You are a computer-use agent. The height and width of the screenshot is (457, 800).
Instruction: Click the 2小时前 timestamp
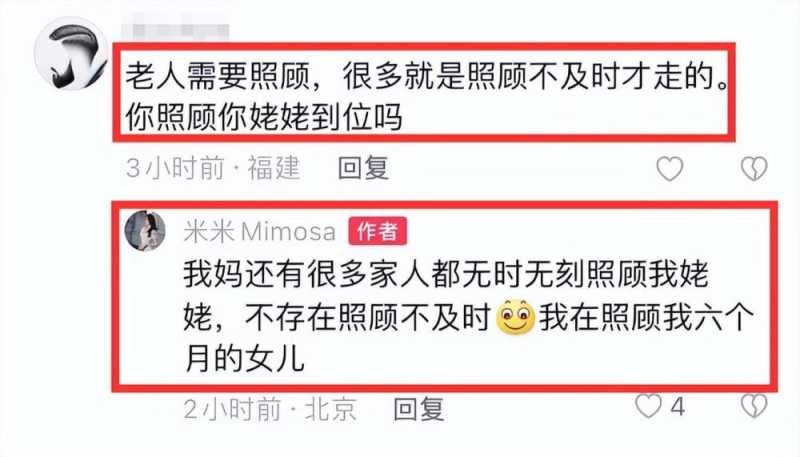pyautogui.click(x=232, y=409)
